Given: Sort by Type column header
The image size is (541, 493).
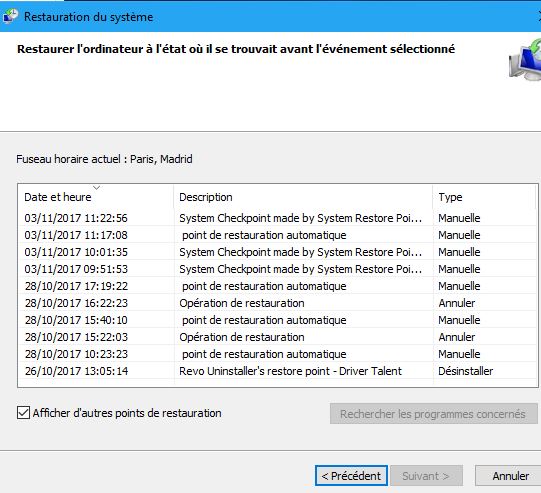Looking at the screenshot, I should 484,197.
